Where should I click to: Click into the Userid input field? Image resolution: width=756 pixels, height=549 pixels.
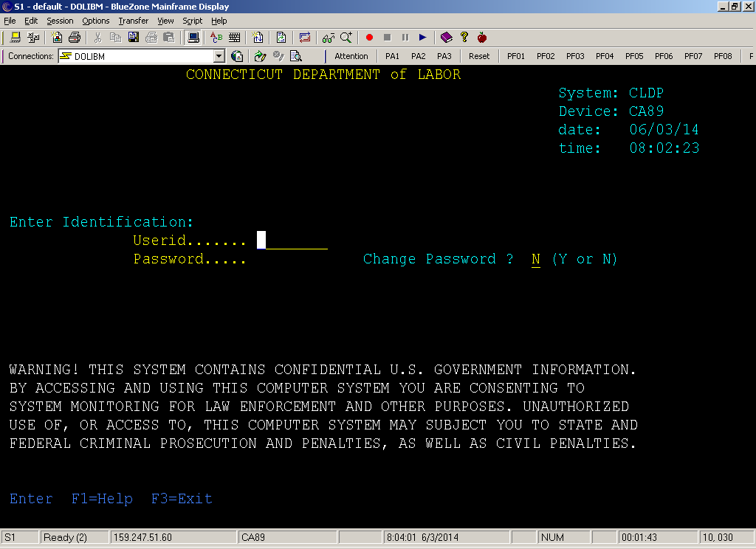[292, 241]
